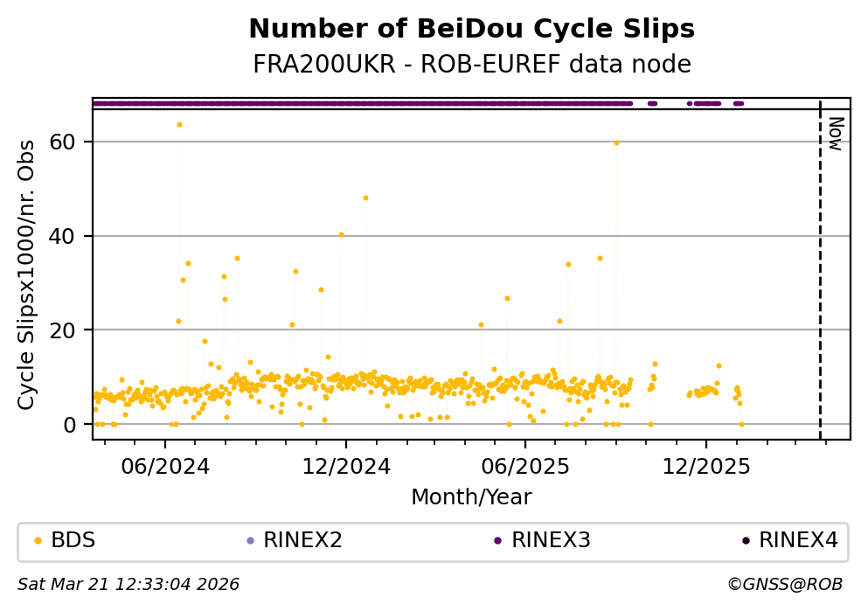Screen dimensions: 868x611
Task: Select the RINEX2 legend label
Action: [x=302, y=540]
